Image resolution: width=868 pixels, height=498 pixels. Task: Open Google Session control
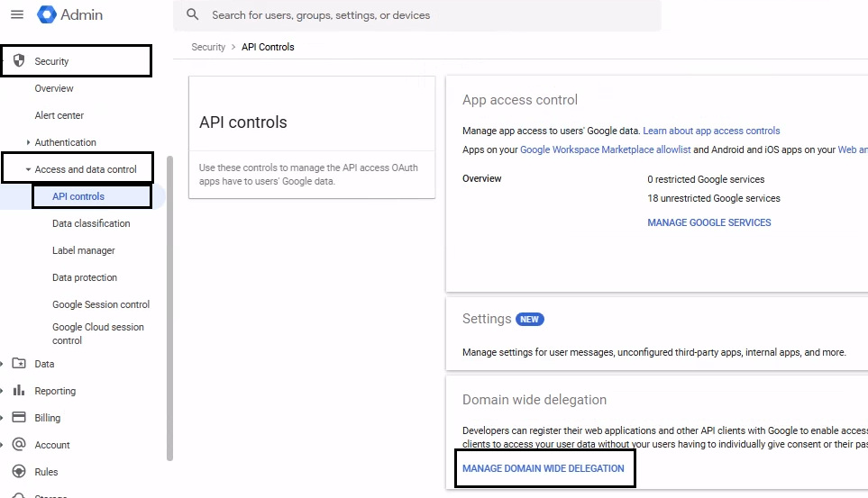pyautogui.click(x=101, y=305)
